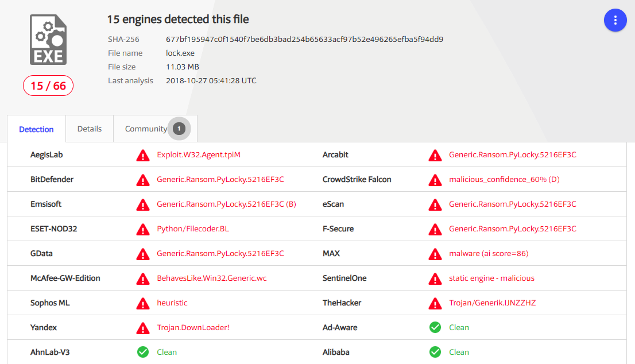Switch to the Detection tab
This screenshot has width=635, height=364.
pyautogui.click(x=36, y=129)
